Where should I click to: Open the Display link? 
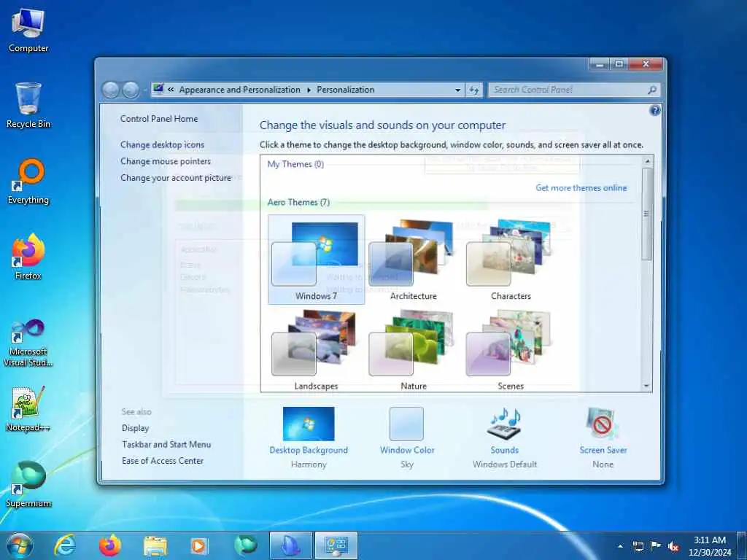[135, 428]
